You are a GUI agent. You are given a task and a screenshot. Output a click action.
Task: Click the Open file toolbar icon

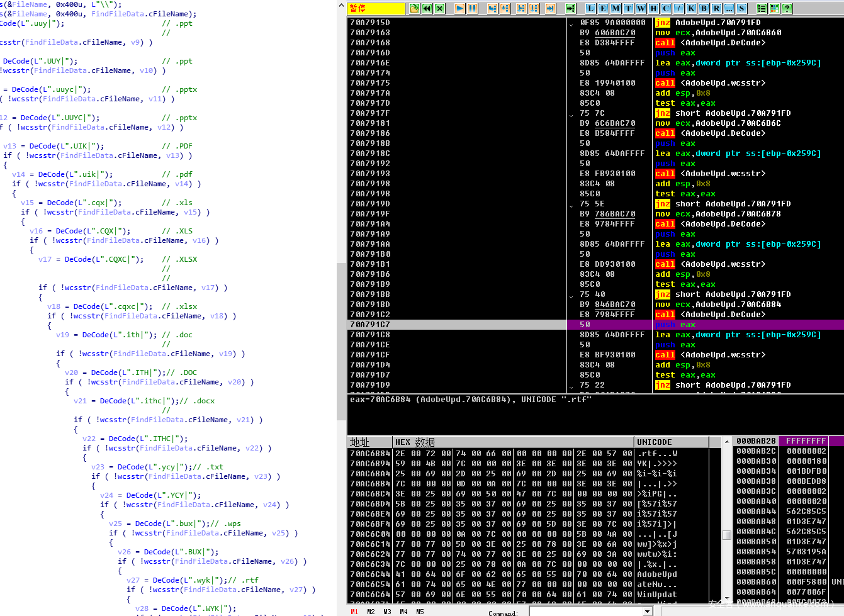coord(414,8)
